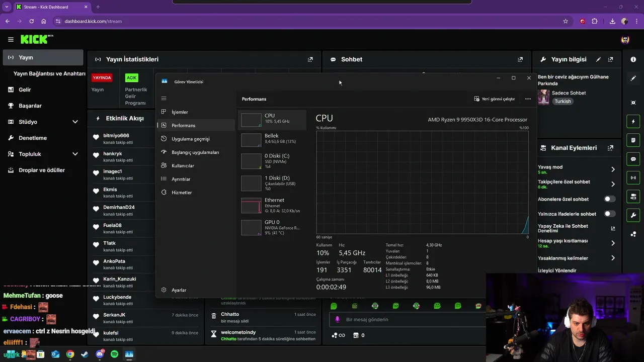Viewport: 644px width, 362px height.
Task: Open Task Manager more options menu
Action: [x=528, y=99]
